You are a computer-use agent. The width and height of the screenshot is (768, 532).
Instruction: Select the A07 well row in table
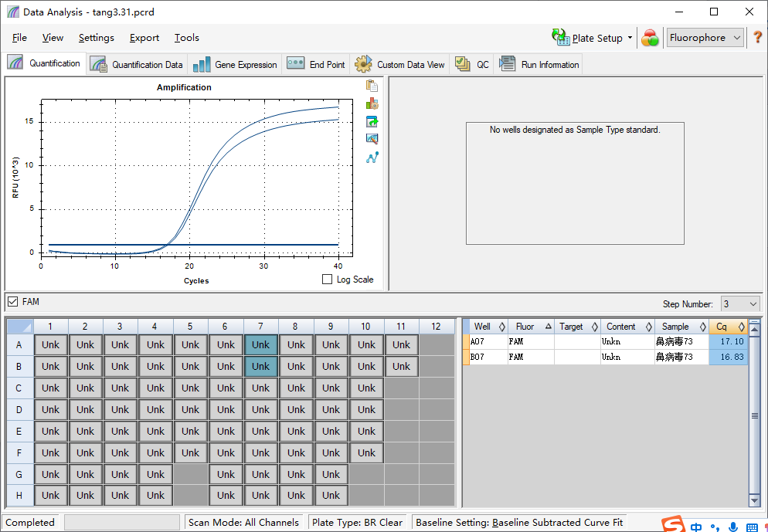point(606,341)
